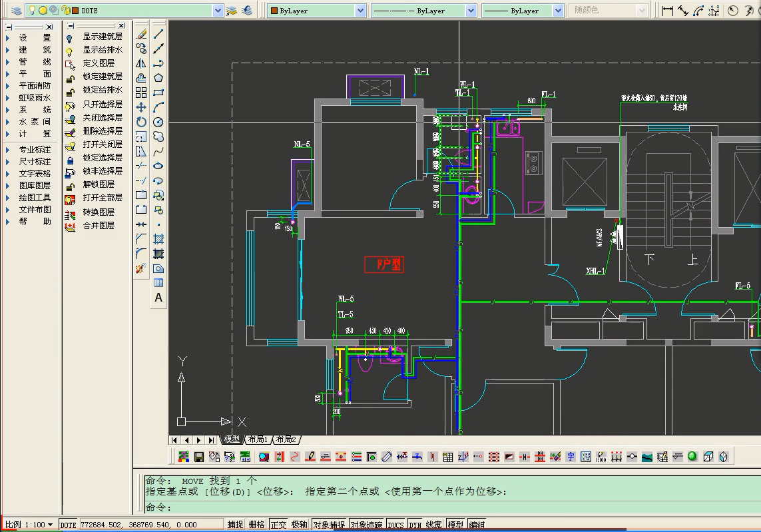Select the Line draw tool
This screenshot has height=532, width=761.
point(158,34)
